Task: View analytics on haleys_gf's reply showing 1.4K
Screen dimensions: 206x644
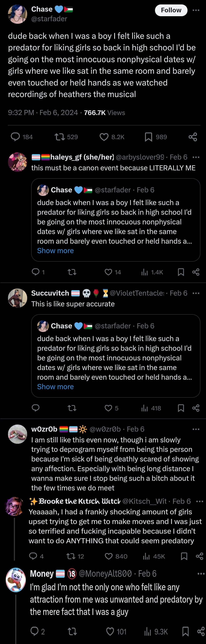Action: (145, 272)
